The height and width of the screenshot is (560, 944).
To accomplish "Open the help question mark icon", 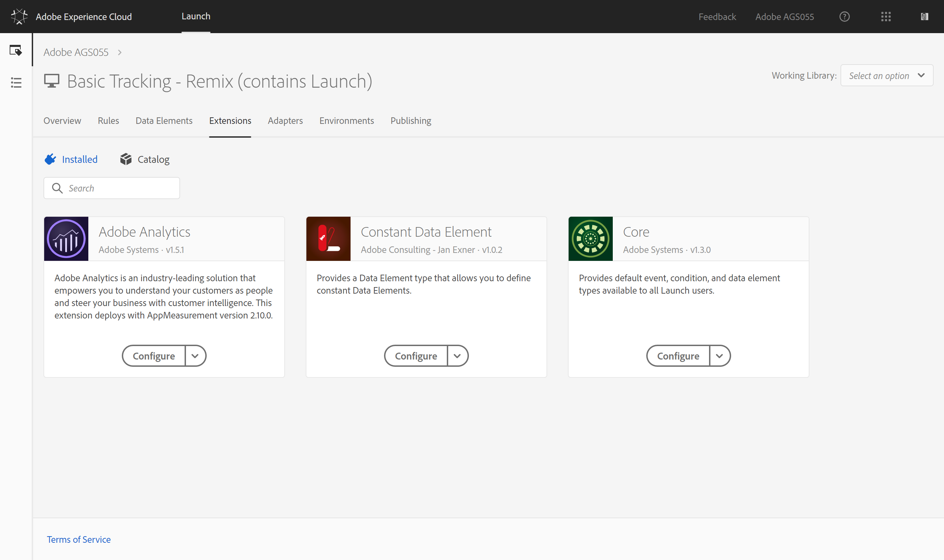I will point(844,17).
